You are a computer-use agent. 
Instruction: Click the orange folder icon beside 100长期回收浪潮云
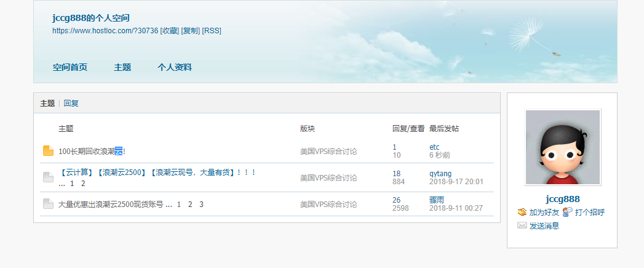point(48,151)
